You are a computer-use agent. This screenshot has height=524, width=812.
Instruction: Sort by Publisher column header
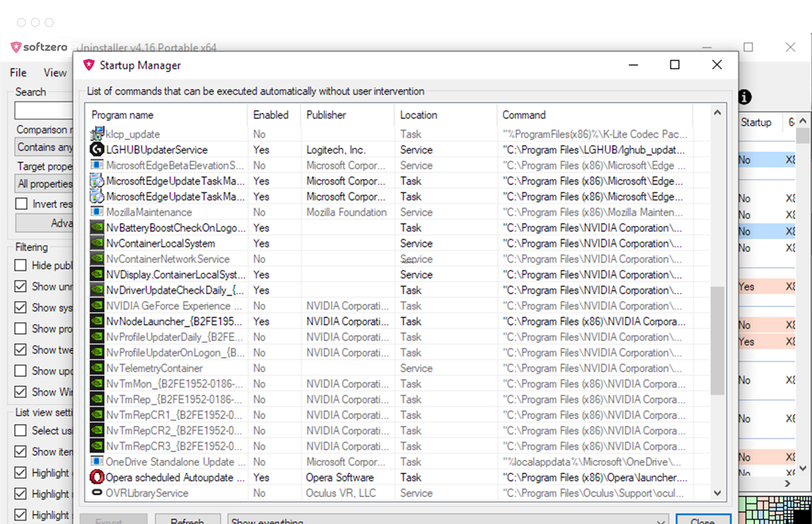(x=347, y=115)
